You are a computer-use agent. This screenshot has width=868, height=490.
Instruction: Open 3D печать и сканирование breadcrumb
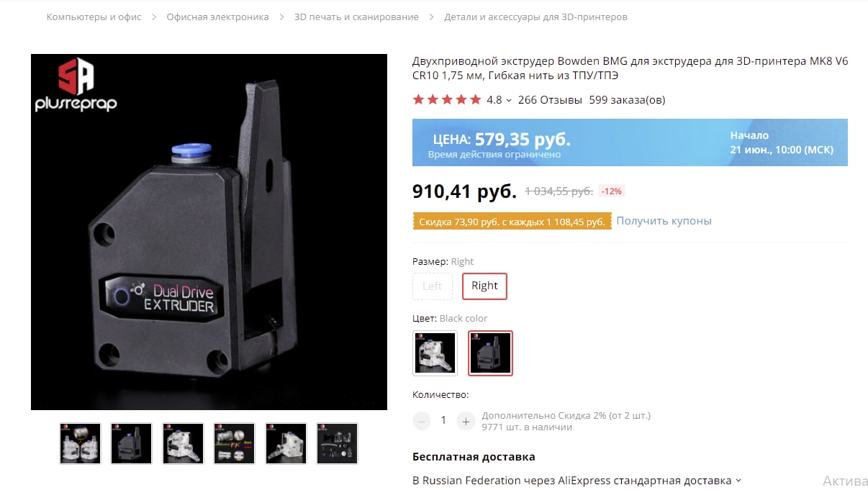356,17
